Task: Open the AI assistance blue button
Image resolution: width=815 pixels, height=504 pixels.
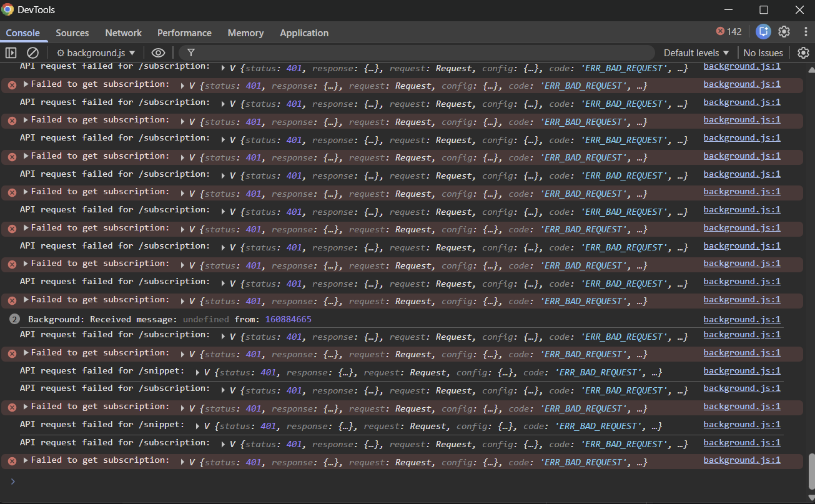Action: point(763,32)
